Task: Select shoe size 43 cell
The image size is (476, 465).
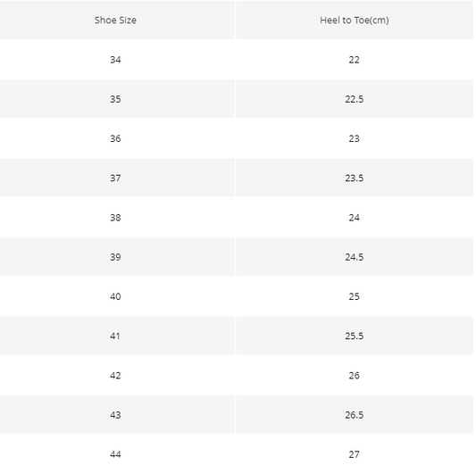Action: pyautogui.click(x=115, y=415)
